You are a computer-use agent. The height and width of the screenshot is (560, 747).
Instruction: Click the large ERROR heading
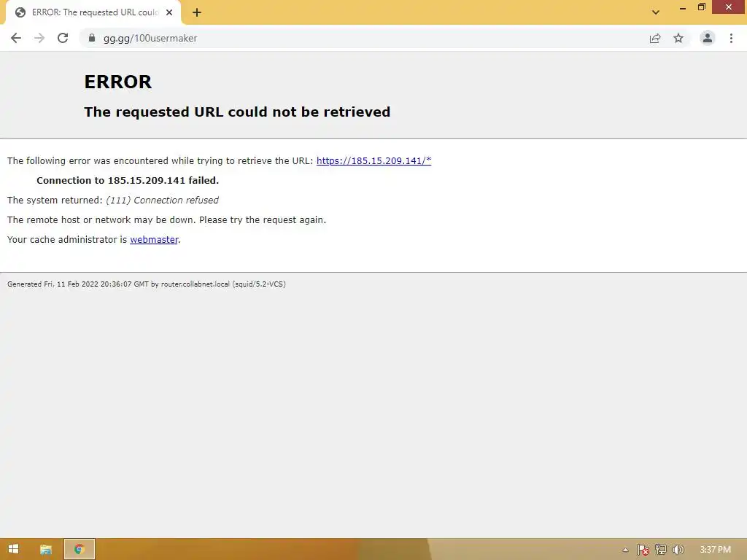(x=117, y=82)
